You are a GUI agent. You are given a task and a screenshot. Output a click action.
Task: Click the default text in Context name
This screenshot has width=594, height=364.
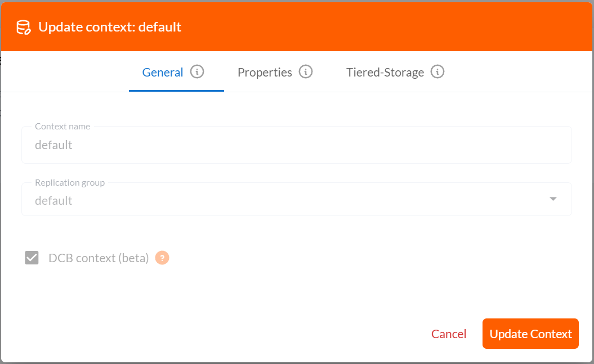[x=53, y=145]
